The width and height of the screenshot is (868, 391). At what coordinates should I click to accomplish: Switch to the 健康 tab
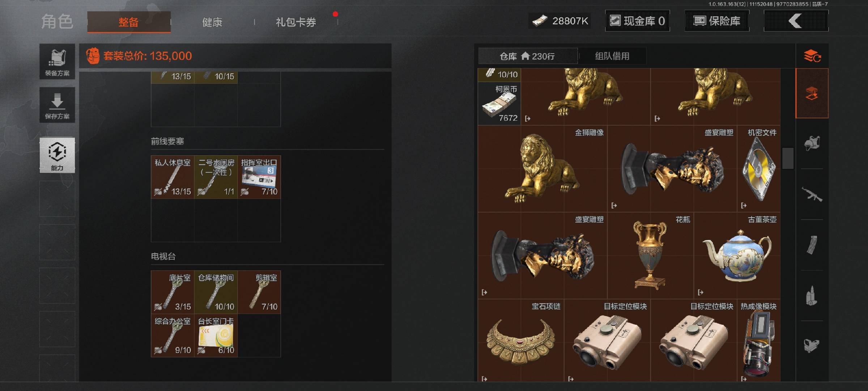[x=212, y=22]
